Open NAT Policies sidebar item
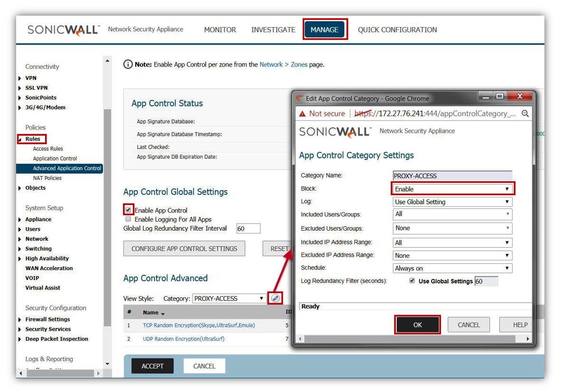The image size is (562, 392). (47, 178)
